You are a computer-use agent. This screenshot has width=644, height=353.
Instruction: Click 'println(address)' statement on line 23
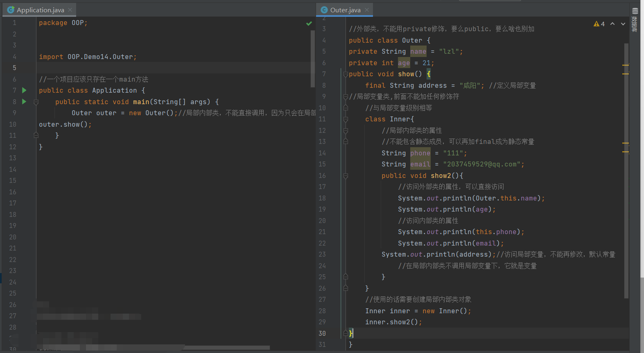[x=438, y=254]
